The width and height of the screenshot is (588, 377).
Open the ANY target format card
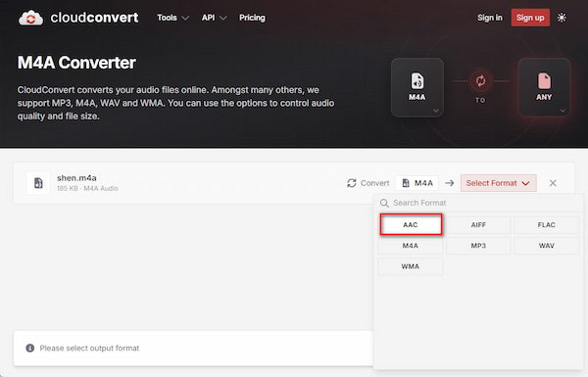pyautogui.click(x=544, y=87)
